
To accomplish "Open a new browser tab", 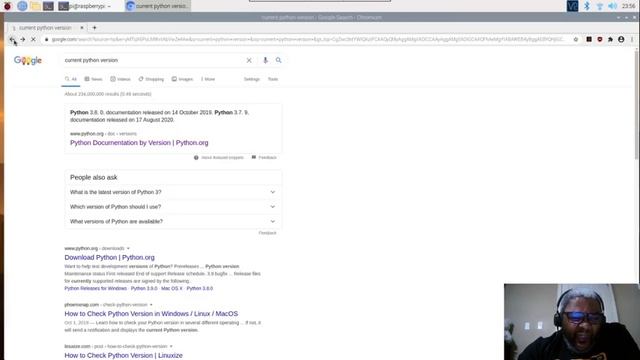I will point(94,28).
